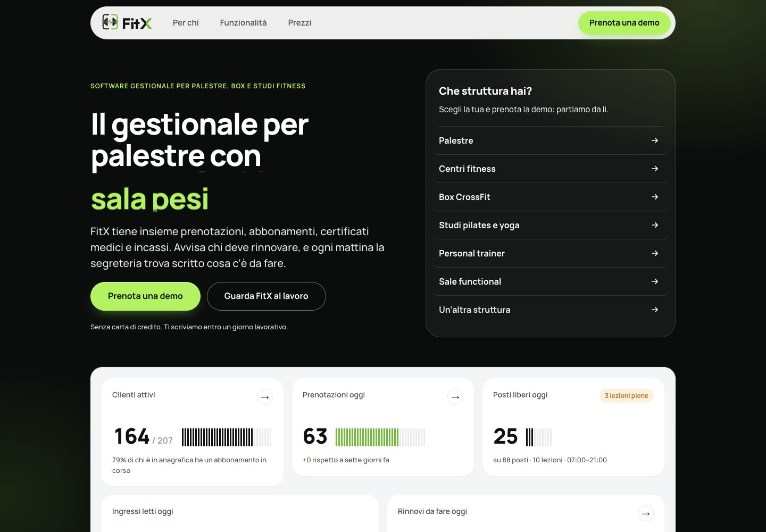Click the Prenotazioni oggi green bar gauge

[380, 437]
